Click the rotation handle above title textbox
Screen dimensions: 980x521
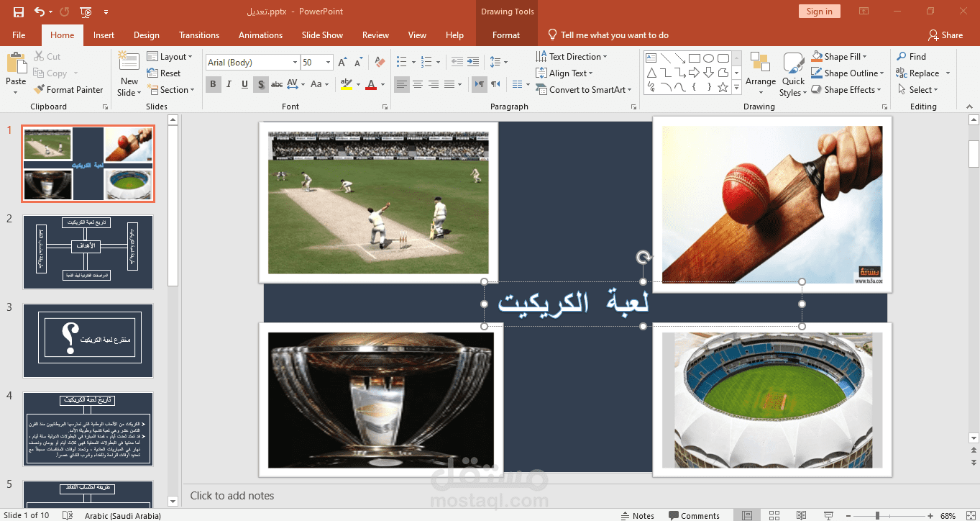tap(644, 258)
